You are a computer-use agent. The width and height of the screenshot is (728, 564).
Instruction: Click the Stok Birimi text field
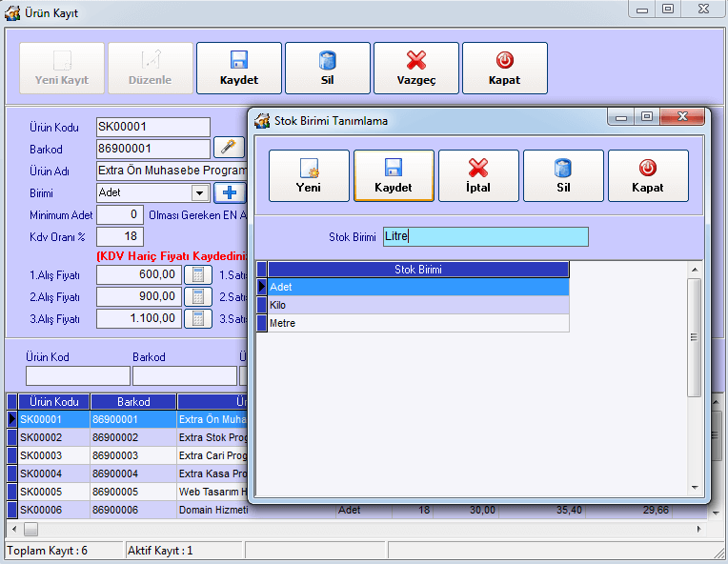[x=486, y=236]
